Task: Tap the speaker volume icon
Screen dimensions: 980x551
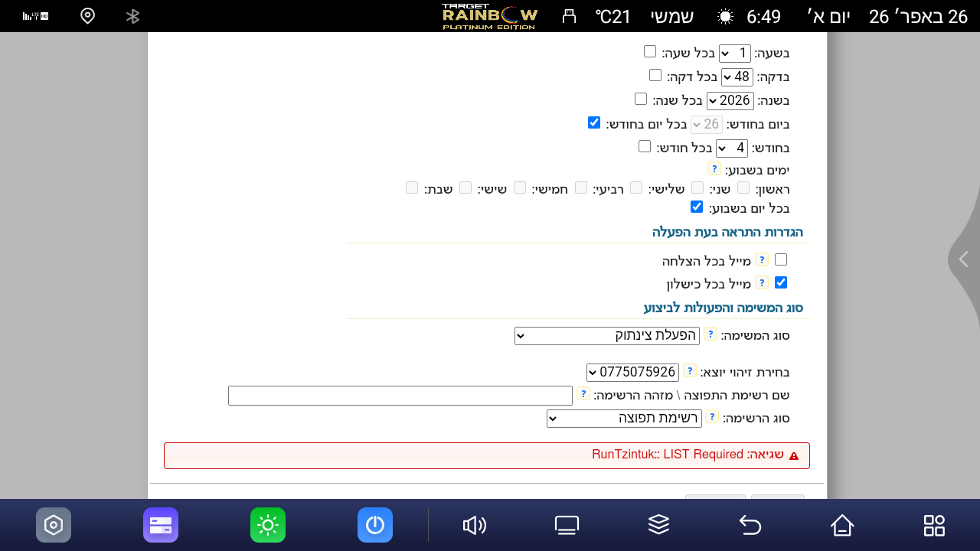Action: point(475,525)
